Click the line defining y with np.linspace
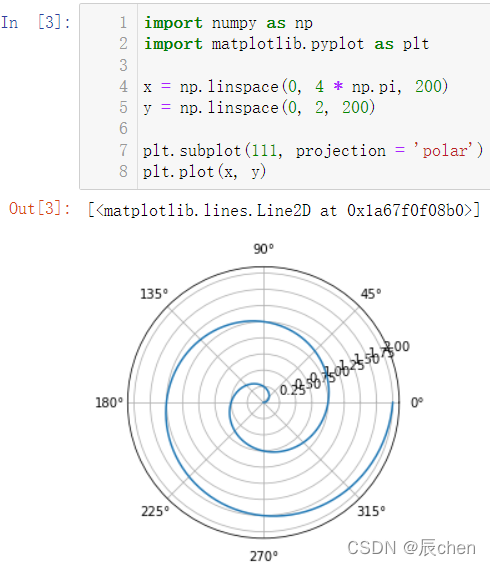This screenshot has width=490, height=566. click(259, 108)
